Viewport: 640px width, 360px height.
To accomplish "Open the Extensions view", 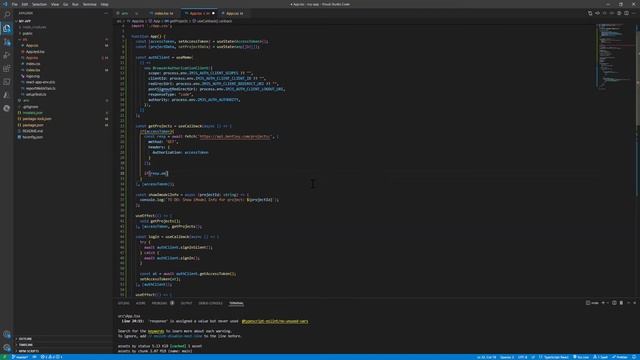I will [x=7, y=69].
